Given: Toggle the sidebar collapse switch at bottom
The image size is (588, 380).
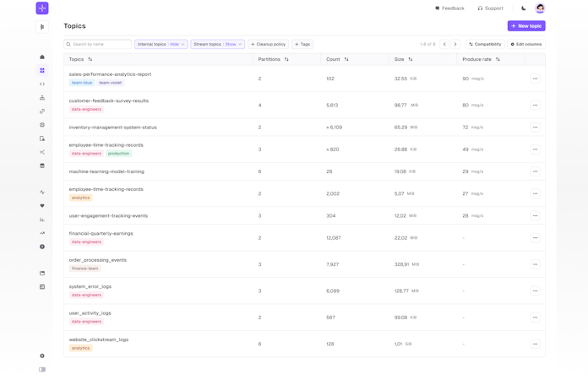Looking at the screenshot, I should [42, 370].
